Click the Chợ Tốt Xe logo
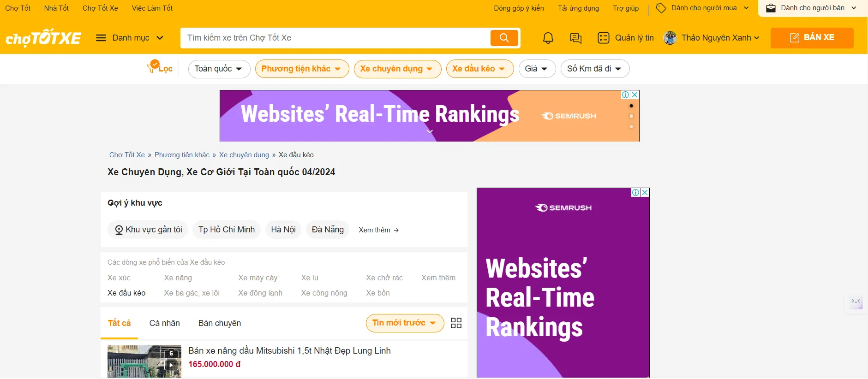 43,38
